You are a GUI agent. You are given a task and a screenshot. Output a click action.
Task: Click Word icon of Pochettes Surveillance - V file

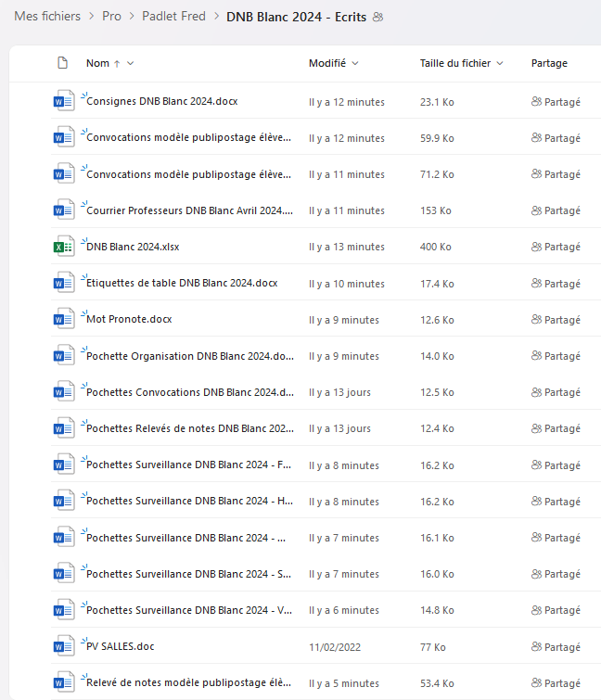[63, 610]
